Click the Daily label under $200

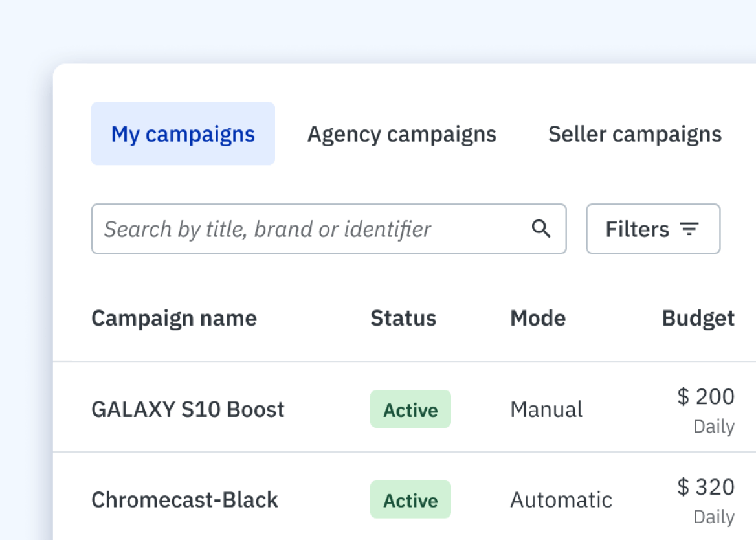[x=713, y=427]
